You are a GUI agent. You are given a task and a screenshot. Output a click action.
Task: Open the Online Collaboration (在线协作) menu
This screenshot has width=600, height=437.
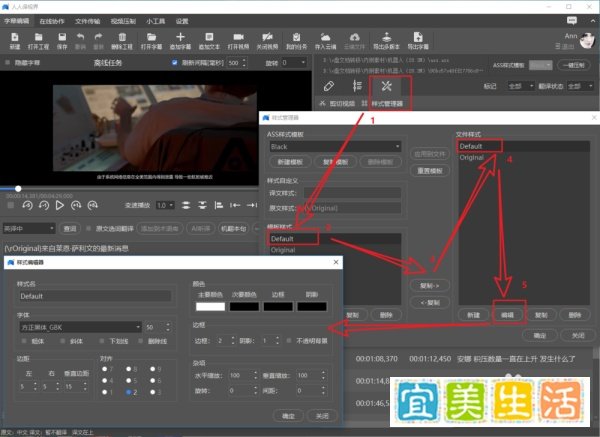tap(52, 21)
